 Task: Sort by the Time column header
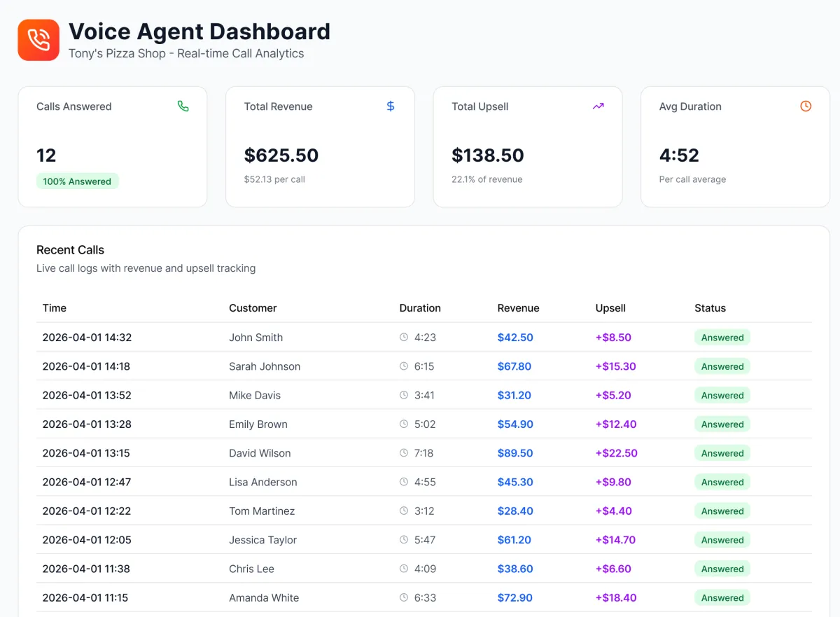pyautogui.click(x=55, y=307)
